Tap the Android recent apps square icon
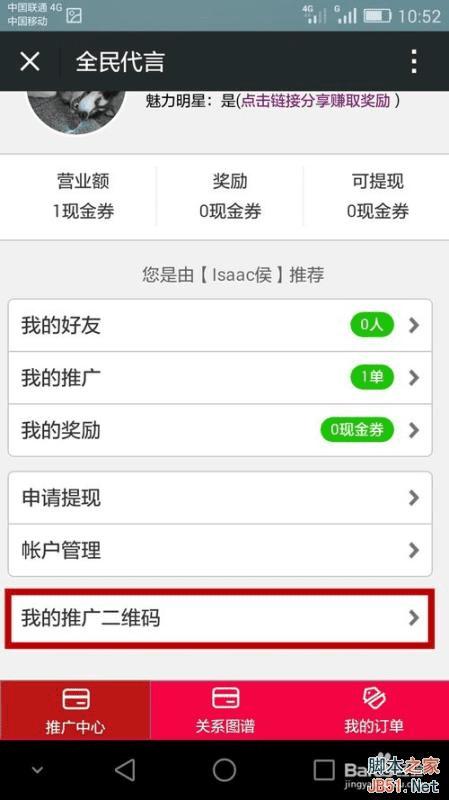 click(323, 769)
